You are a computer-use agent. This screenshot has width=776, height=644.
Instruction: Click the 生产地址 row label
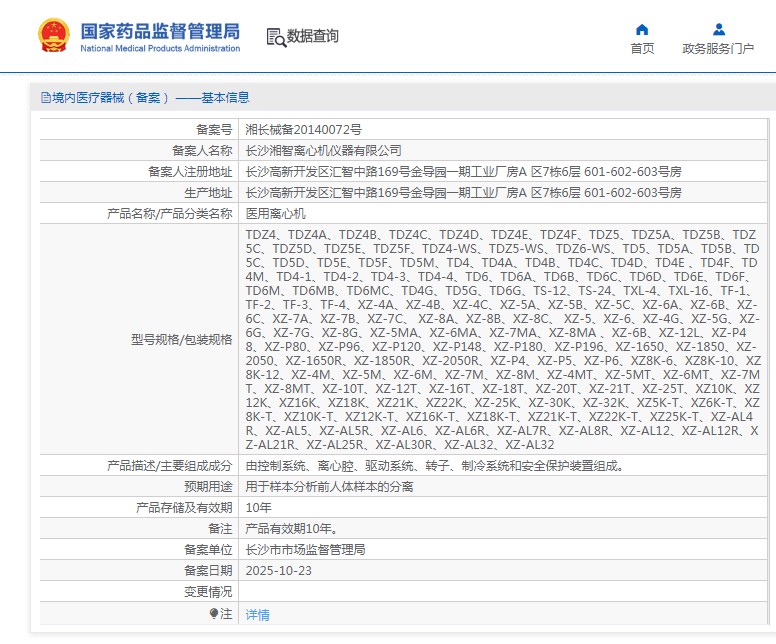point(208,193)
